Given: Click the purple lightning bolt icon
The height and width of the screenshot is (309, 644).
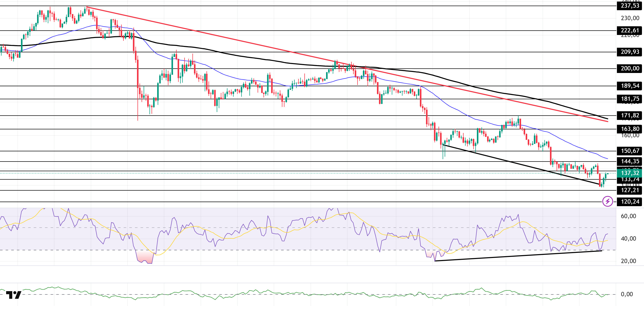Looking at the screenshot, I should [x=607, y=201].
